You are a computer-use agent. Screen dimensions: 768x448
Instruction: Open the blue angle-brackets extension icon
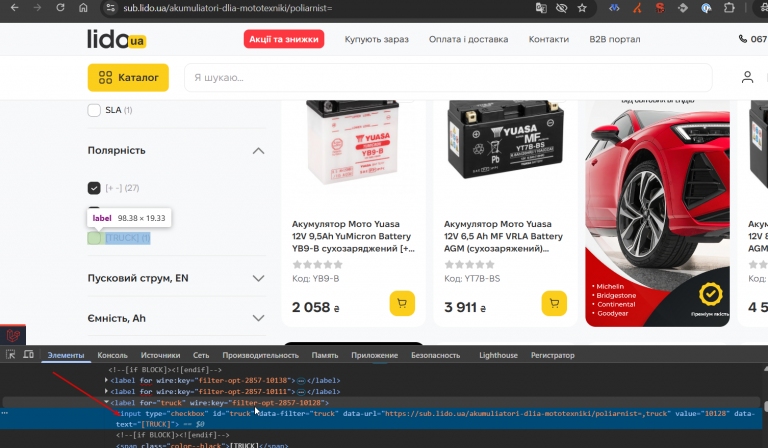[614, 8]
